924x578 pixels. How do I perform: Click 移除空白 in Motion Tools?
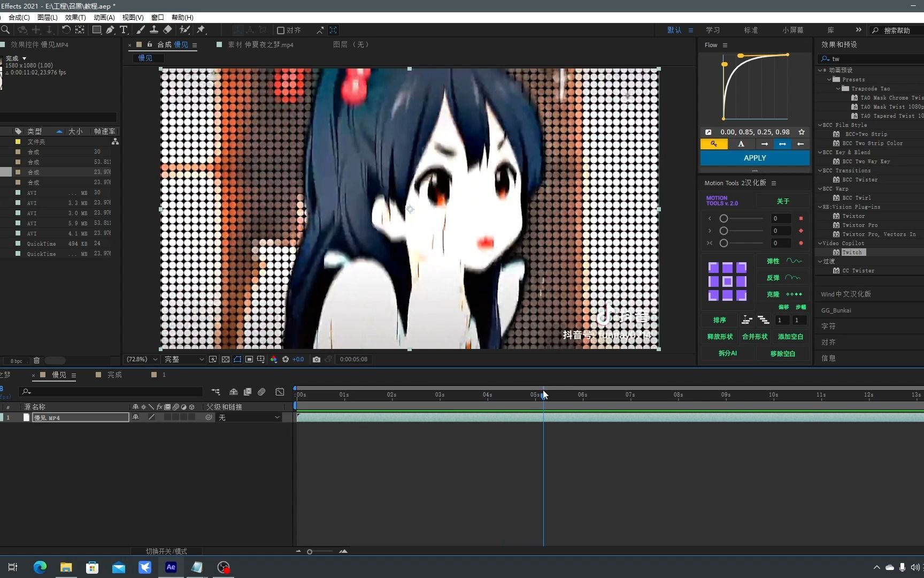783,353
